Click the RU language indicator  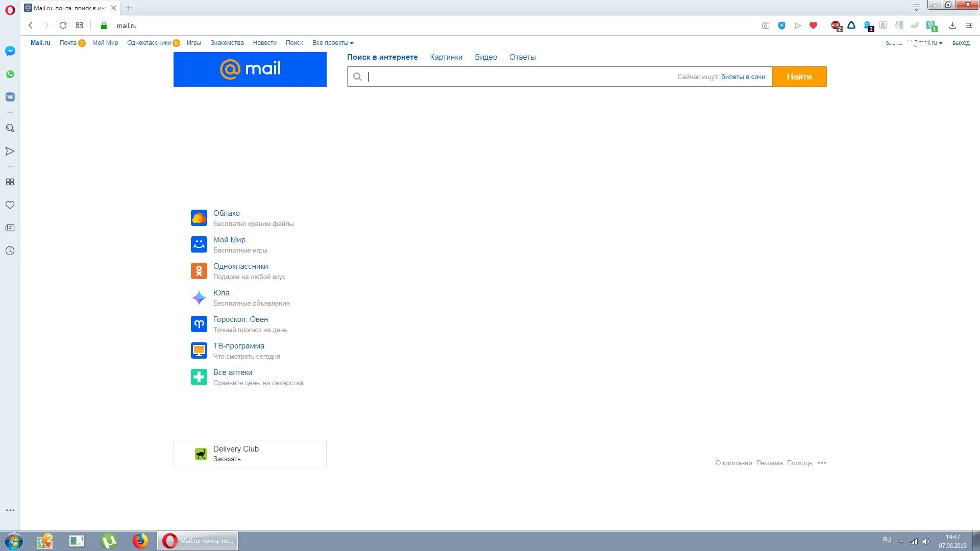[x=887, y=540]
